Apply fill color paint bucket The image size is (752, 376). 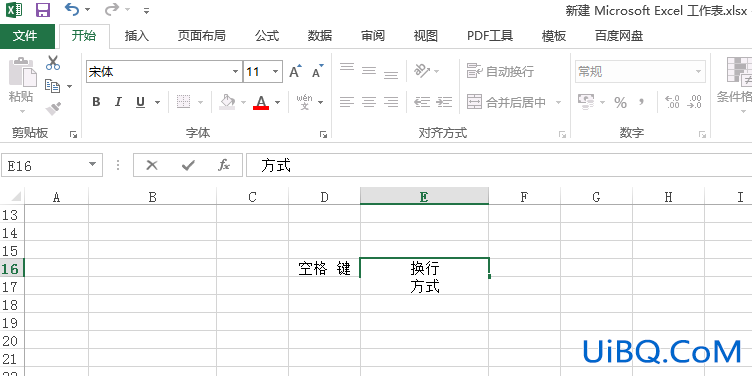(227, 102)
